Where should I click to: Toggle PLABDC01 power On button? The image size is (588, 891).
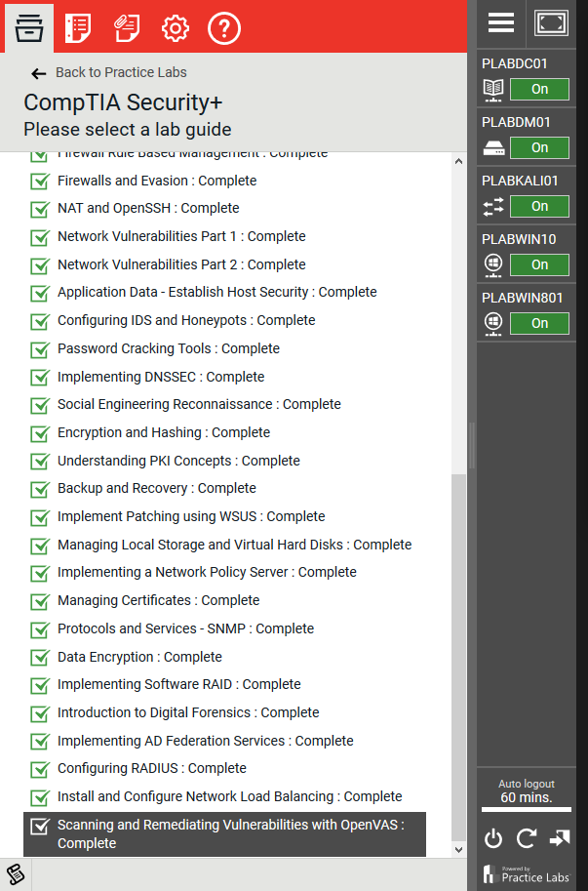(x=539, y=89)
